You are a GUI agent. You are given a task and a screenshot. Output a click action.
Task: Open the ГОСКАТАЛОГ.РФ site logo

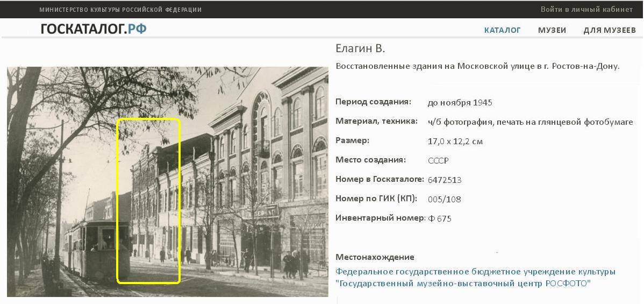point(93,29)
